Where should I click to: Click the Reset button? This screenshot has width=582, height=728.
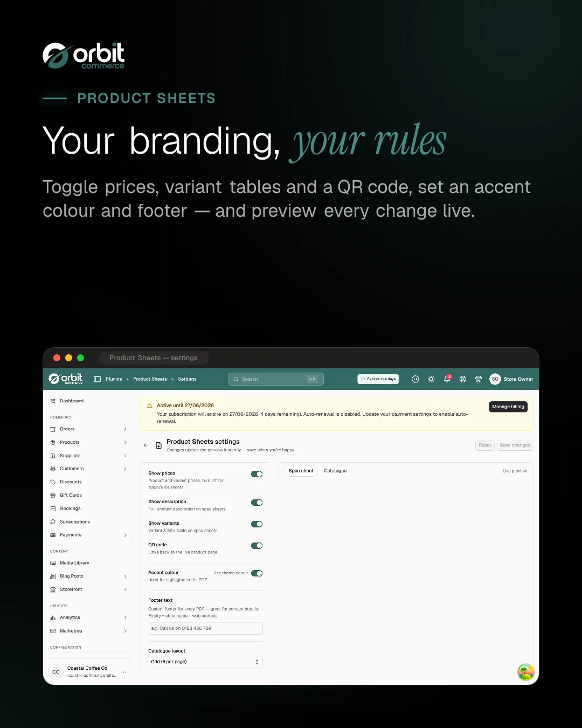click(x=485, y=445)
